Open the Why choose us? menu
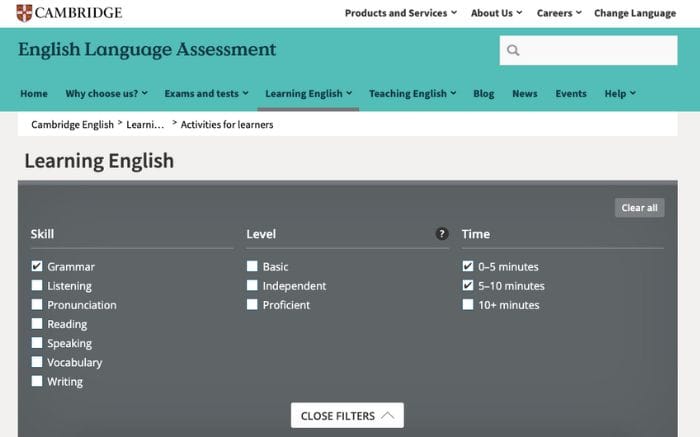 click(x=106, y=93)
